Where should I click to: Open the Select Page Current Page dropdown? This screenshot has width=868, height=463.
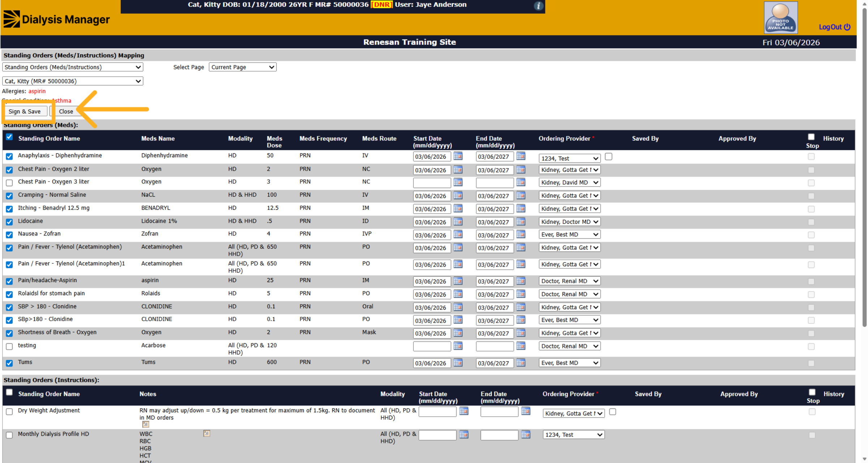(243, 67)
